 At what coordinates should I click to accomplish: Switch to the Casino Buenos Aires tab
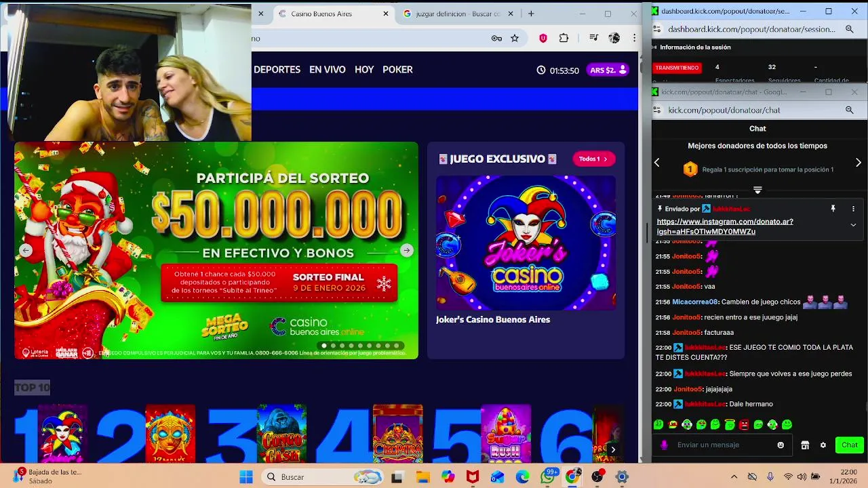(x=333, y=14)
